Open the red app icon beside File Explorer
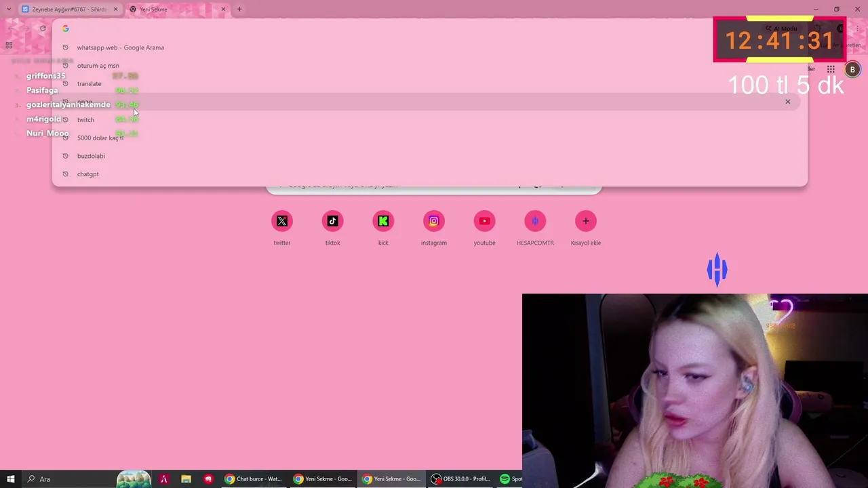The width and height of the screenshot is (868, 488). pos(208,479)
